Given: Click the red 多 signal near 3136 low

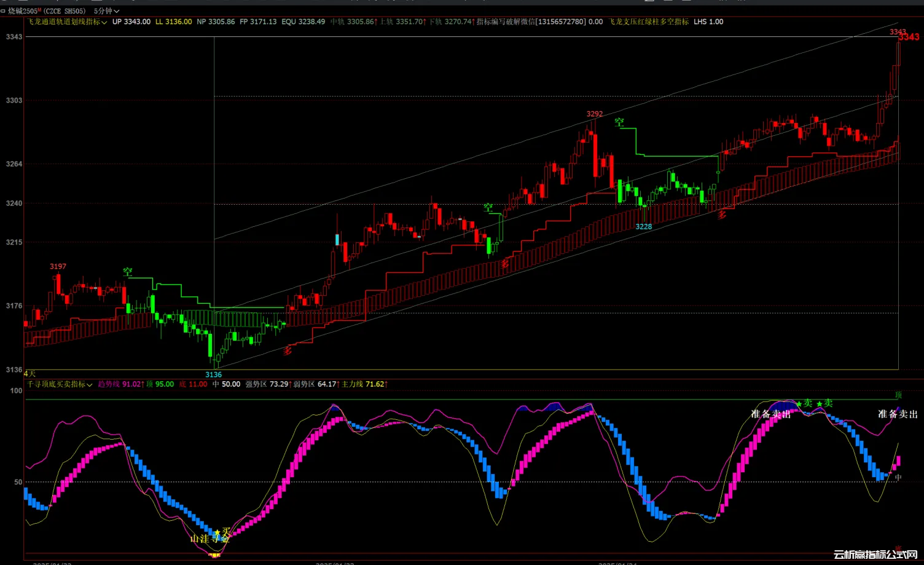Looking at the screenshot, I should 288,351.
